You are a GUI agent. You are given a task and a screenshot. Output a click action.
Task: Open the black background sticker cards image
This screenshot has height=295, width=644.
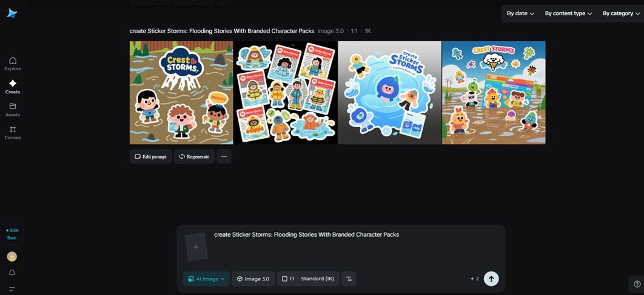(286, 93)
